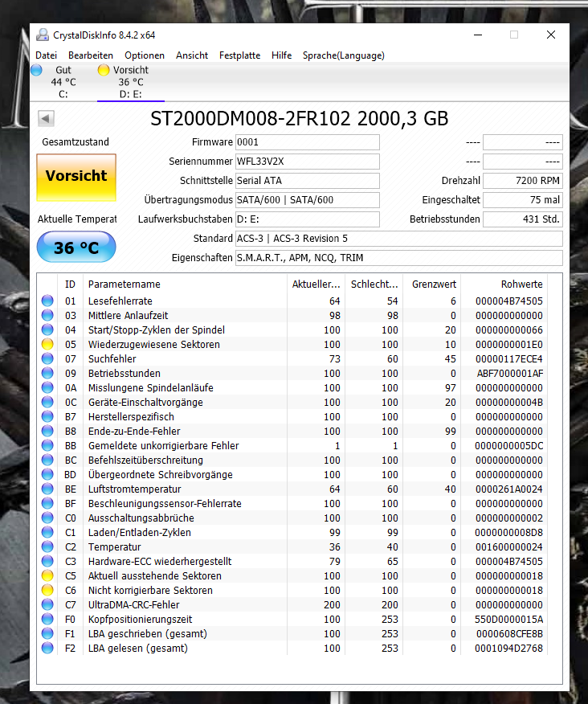Click the Drehzahl field 7200 RPM
The image size is (588, 704).
523,181
